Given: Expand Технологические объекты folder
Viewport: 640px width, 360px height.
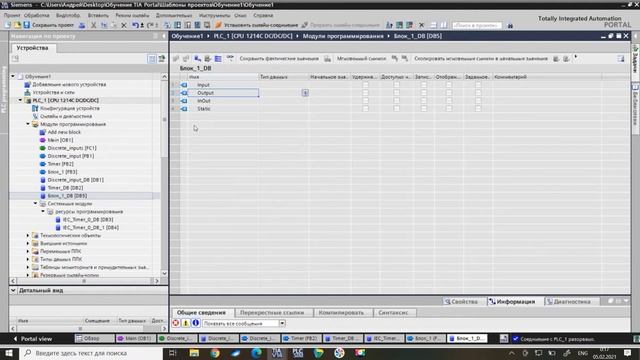Looking at the screenshot, I should tap(28, 236).
